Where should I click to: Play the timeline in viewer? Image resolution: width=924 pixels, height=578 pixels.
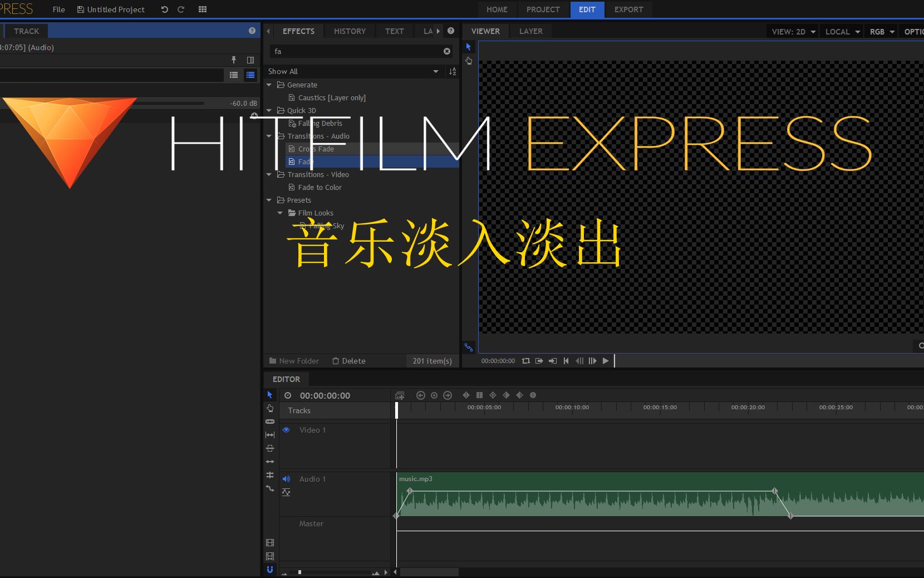[x=606, y=361]
